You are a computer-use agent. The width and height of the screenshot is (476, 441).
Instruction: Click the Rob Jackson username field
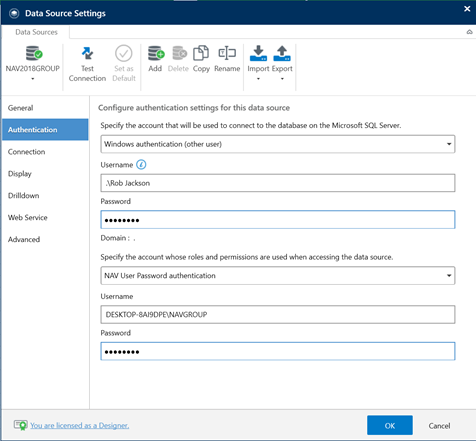pyautogui.click(x=278, y=183)
